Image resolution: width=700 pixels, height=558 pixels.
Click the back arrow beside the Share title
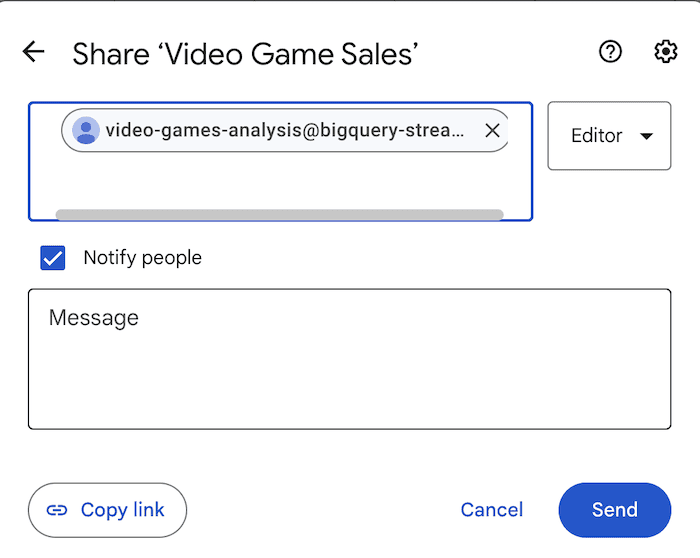(34, 52)
